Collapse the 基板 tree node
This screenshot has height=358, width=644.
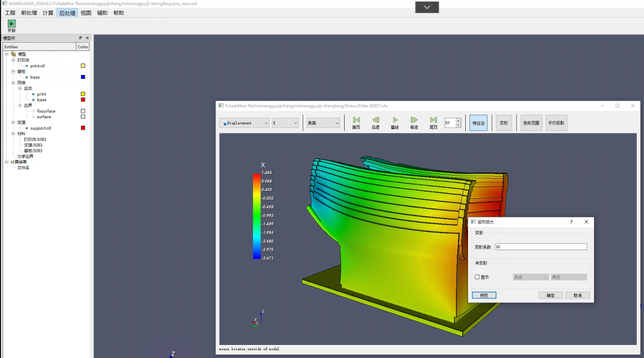point(13,71)
